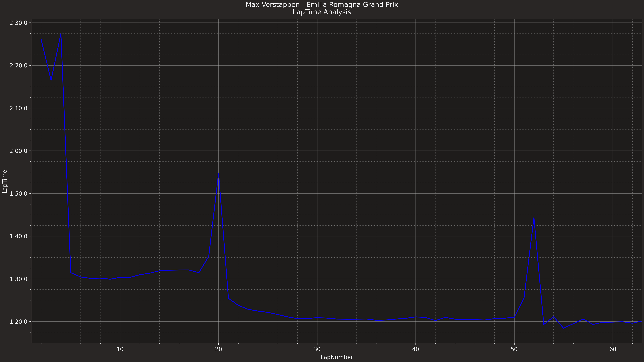This screenshot has height=362, width=644.
Task: Click the '30' x-axis tick label
Action: click(x=317, y=349)
